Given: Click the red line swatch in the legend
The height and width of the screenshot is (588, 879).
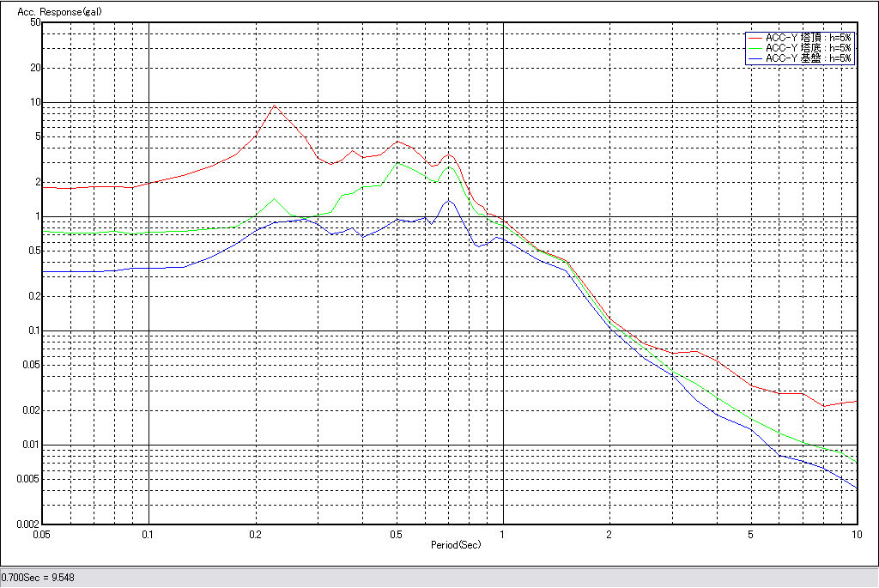Looking at the screenshot, I should [x=755, y=38].
